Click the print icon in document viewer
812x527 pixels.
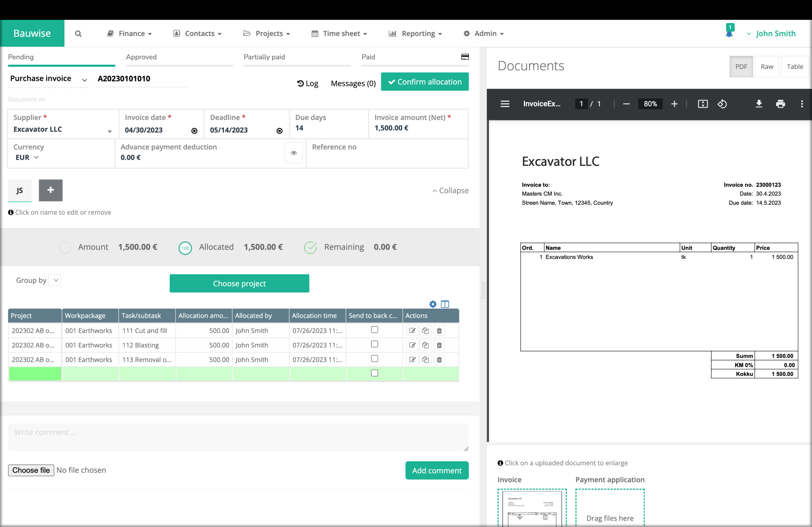pos(781,104)
